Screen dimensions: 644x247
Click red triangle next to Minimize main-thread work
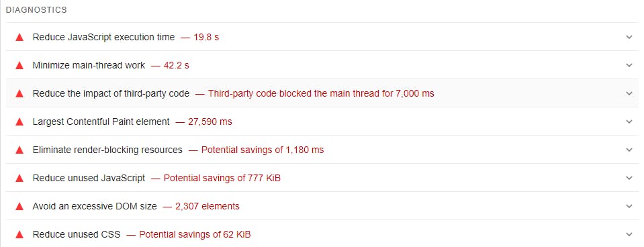[x=19, y=65]
